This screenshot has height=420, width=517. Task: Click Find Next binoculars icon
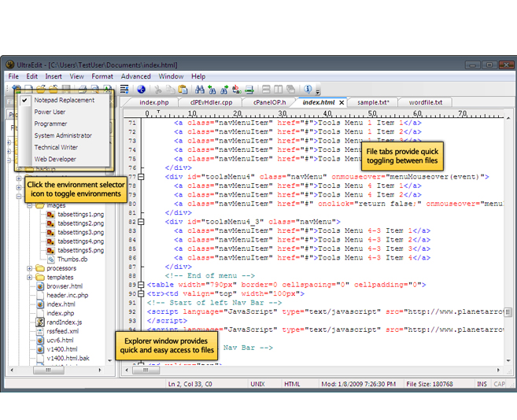click(x=224, y=90)
